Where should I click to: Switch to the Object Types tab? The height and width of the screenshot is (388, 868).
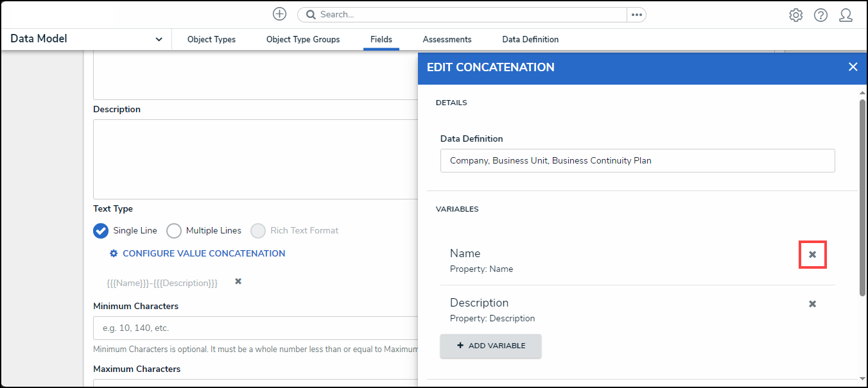pos(211,39)
